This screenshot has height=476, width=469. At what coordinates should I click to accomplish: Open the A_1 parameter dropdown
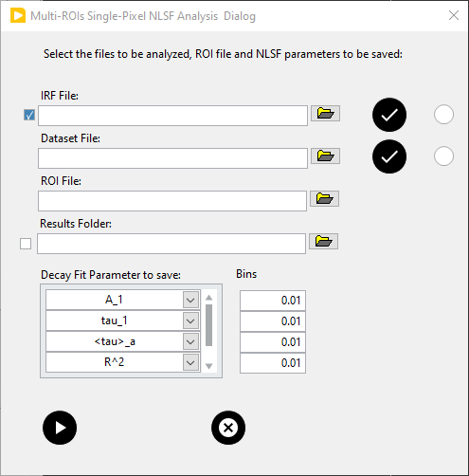click(x=190, y=300)
